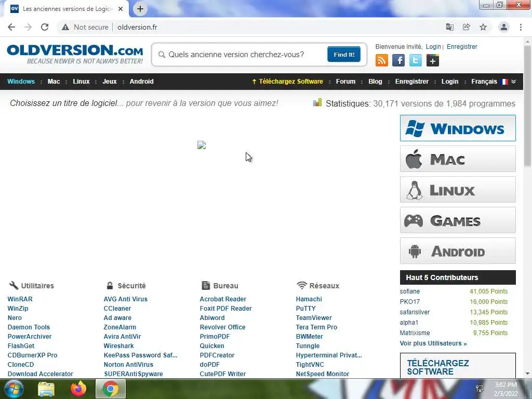Select the Windows platform banner button
The height and width of the screenshot is (399, 532).
pos(458,128)
